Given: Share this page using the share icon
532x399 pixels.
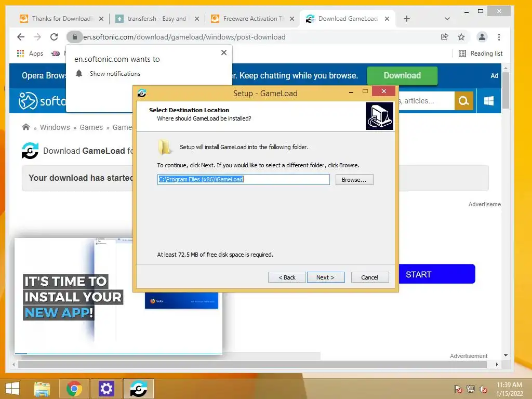Looking at the screenshot, I should pos(445,37).
